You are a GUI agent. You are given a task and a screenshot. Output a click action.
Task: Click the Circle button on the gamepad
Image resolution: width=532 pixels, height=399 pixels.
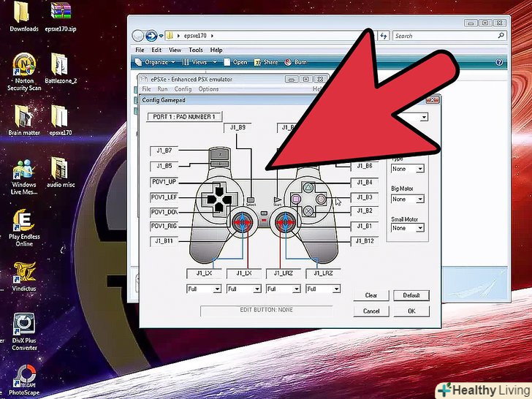pos(321,199)
